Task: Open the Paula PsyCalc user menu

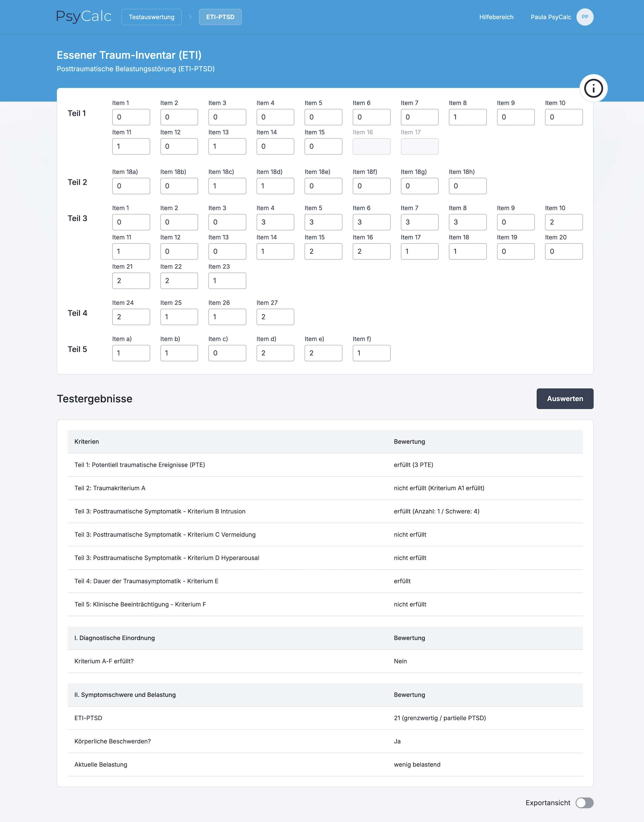Action: (x=551, y=17)
